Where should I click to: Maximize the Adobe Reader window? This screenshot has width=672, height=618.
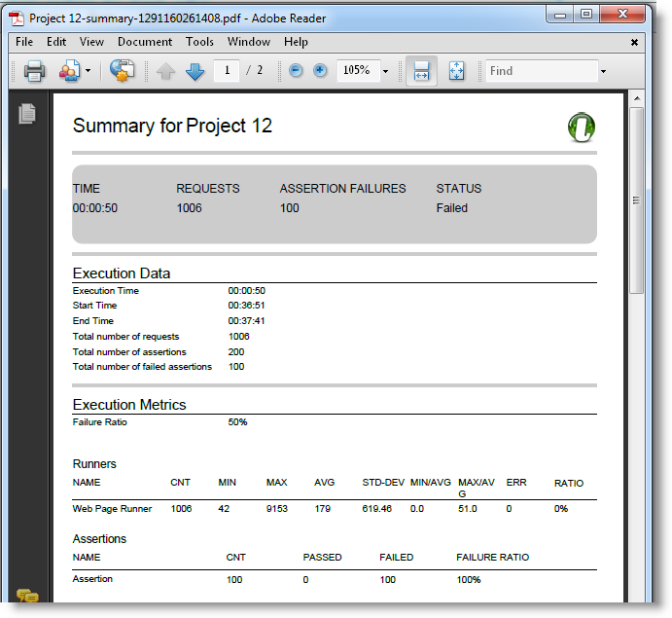(x=586, y=15)
